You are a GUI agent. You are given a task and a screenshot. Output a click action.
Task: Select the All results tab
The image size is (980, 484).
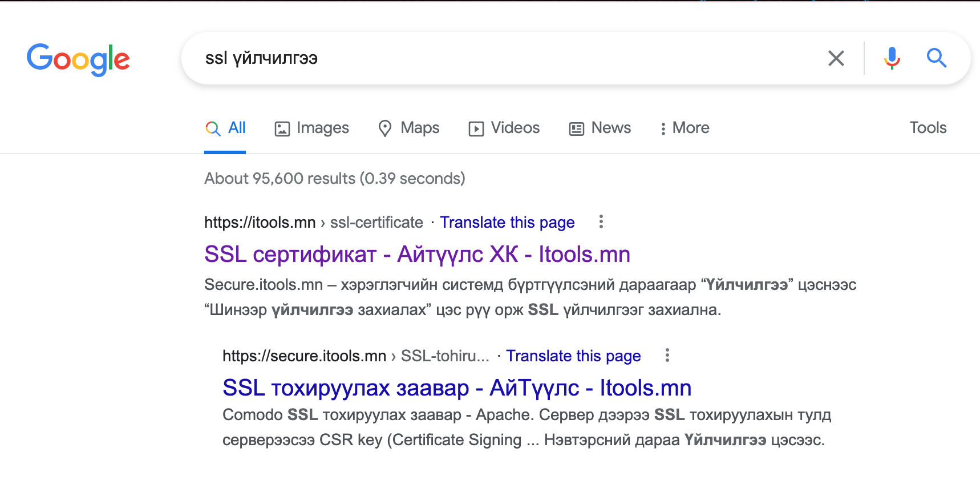225,128
